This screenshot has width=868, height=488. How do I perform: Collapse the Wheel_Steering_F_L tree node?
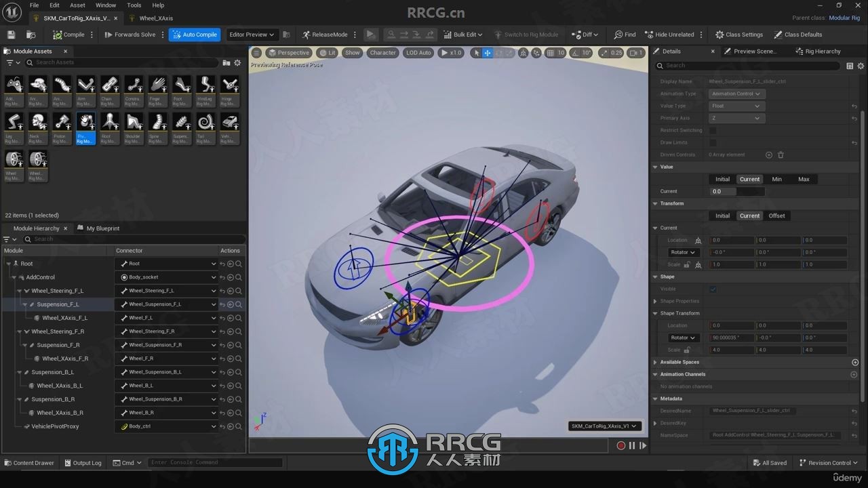point(20,291)
